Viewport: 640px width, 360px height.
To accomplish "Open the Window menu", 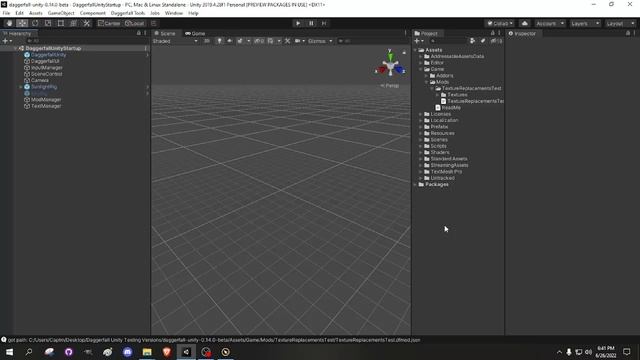I will point(174,13).
